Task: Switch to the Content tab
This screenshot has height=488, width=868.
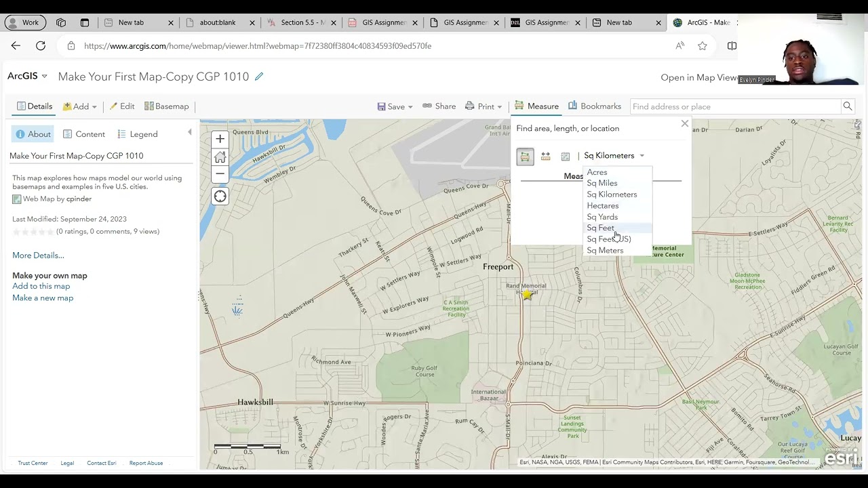Action: (x=84, y=134)
